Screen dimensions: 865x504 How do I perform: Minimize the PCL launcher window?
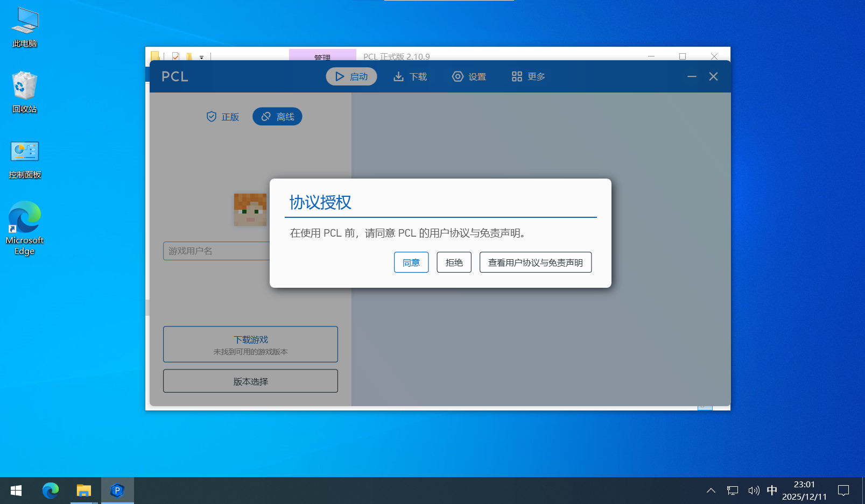point(692,76)
